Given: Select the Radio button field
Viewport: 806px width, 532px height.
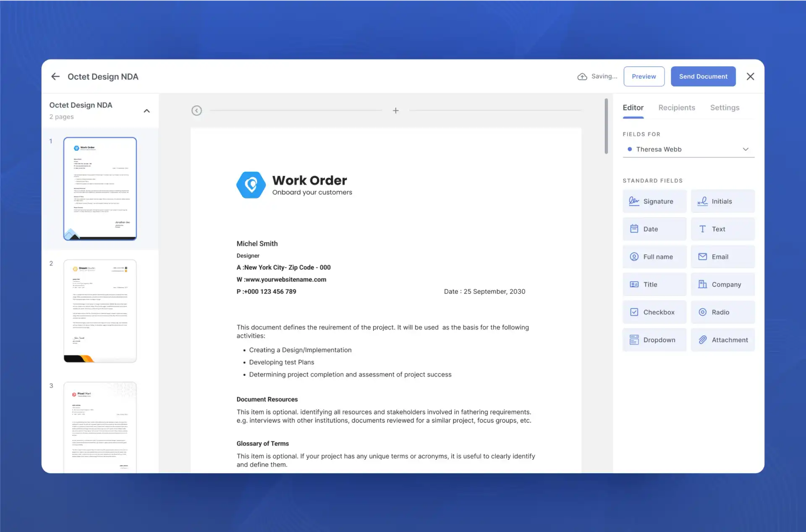Looking at the screenshot, I should [722, 312].
